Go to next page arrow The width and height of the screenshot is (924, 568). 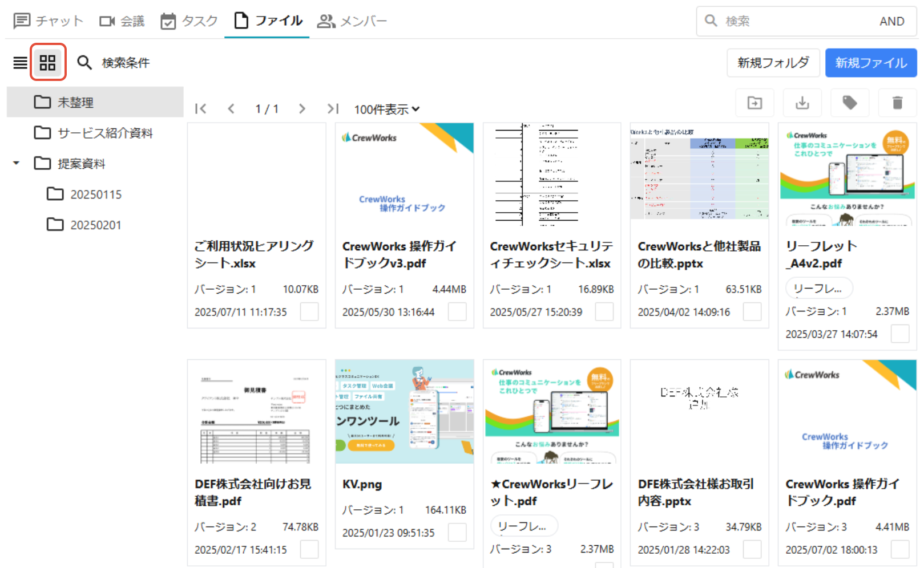pyautogui.click(x=302, y=108)
